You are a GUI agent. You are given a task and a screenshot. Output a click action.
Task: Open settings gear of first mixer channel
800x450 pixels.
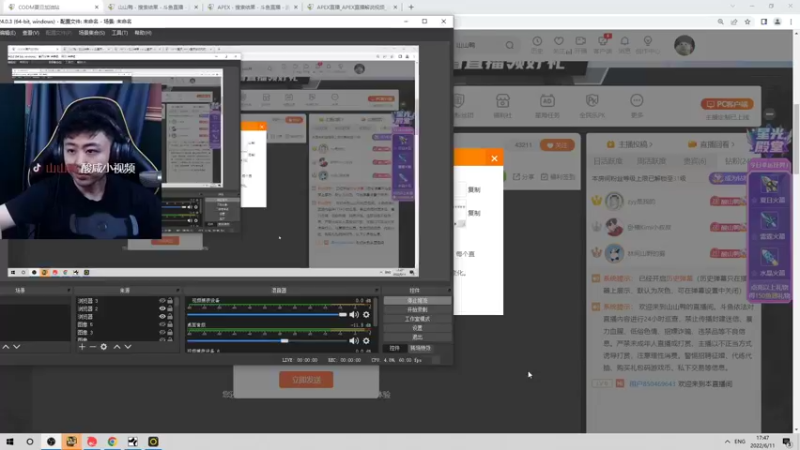[366, 315]
